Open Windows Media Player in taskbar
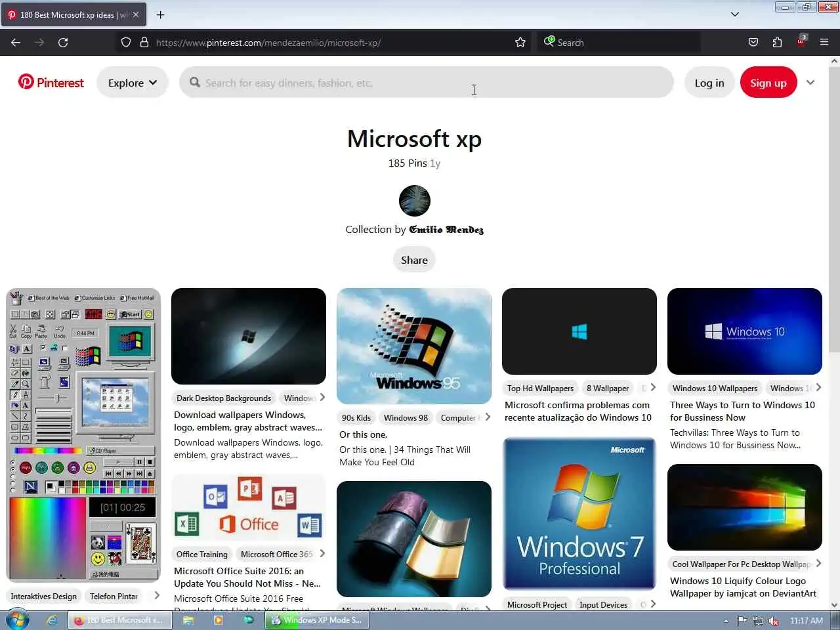 coord(219,620)
